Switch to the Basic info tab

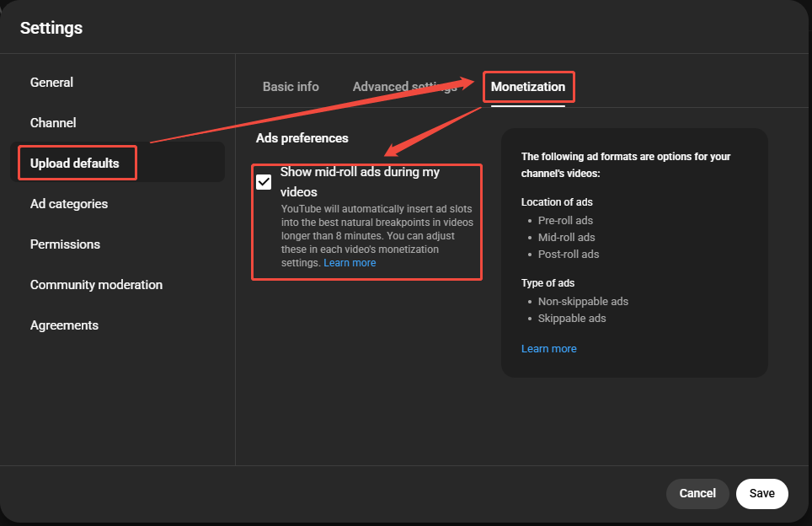point(290,86)
